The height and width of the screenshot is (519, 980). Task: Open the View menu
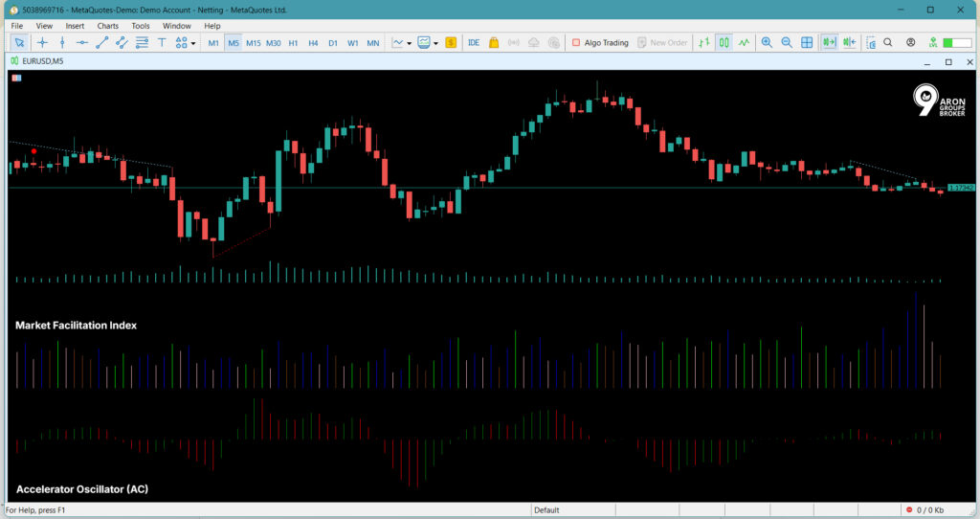(x=44, y=26)
